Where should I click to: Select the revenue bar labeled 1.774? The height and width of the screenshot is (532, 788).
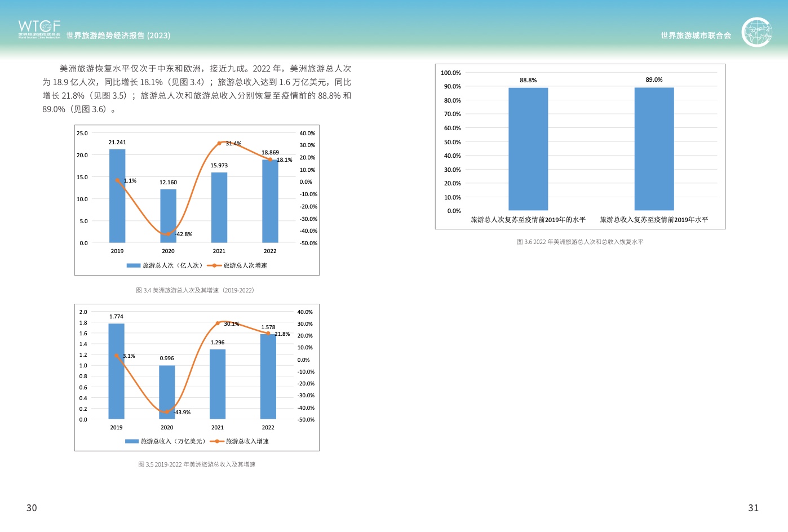pos(116,371)
